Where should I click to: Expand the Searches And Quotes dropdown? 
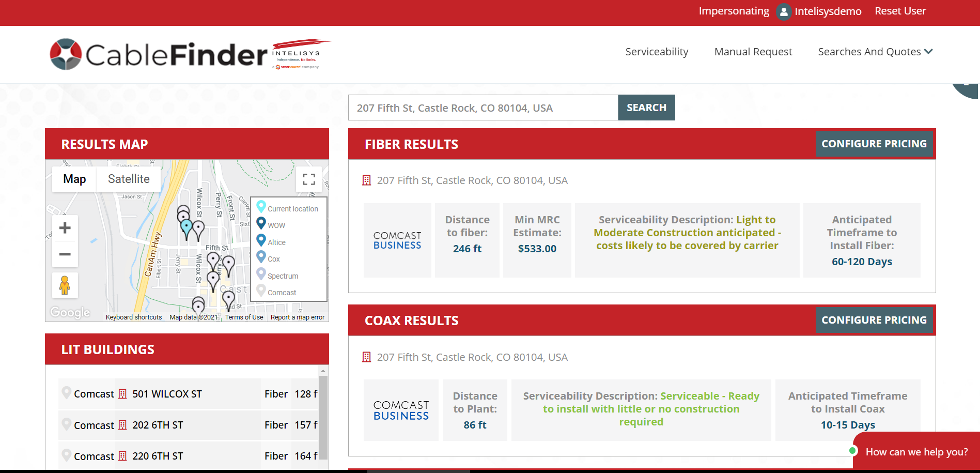[x=874, y=51]
